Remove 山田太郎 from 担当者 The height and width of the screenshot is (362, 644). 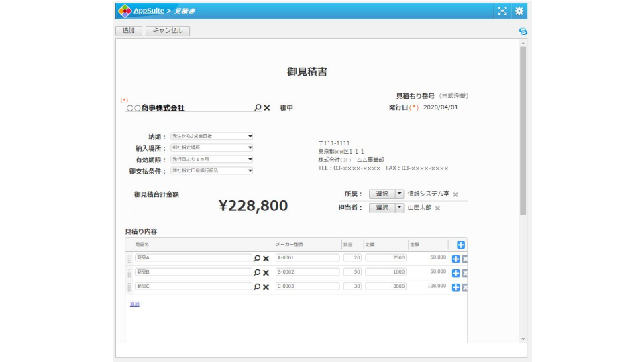pos(437,208)
